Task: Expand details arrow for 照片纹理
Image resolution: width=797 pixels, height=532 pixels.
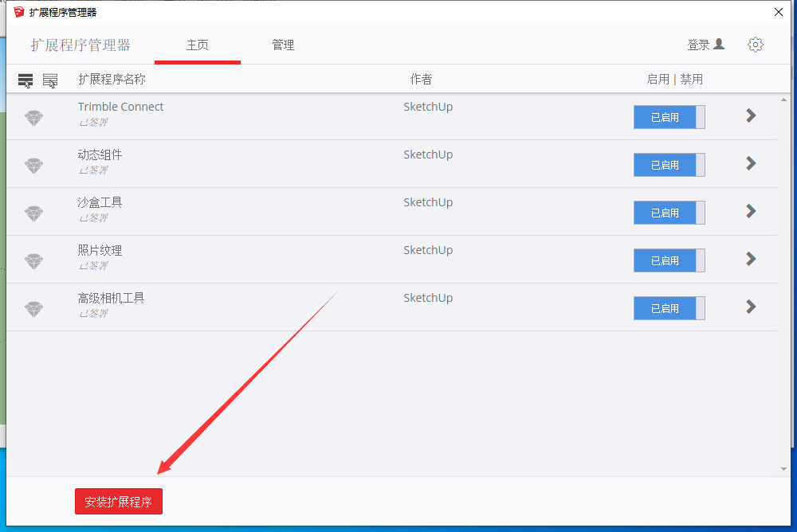Action: pyautogui.click(x=751, y=259)
